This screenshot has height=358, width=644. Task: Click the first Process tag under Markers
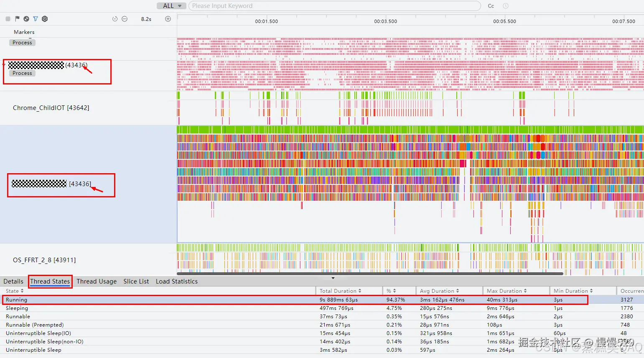22,43
